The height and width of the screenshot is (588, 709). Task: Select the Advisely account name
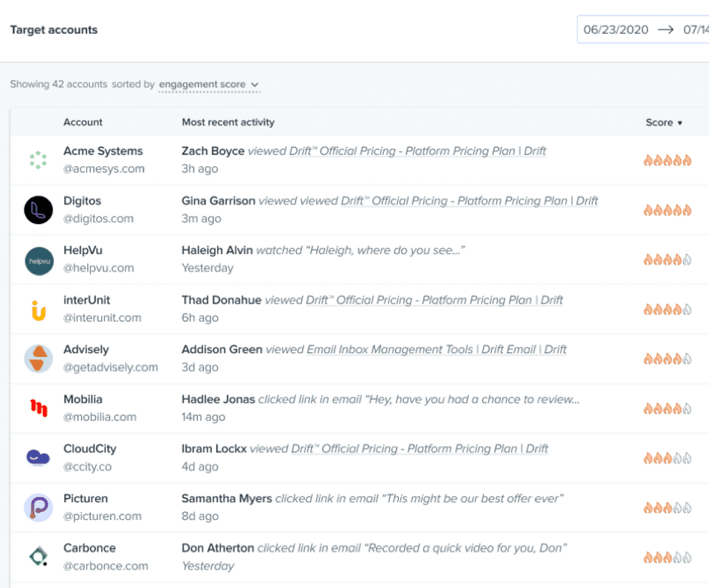86,349
